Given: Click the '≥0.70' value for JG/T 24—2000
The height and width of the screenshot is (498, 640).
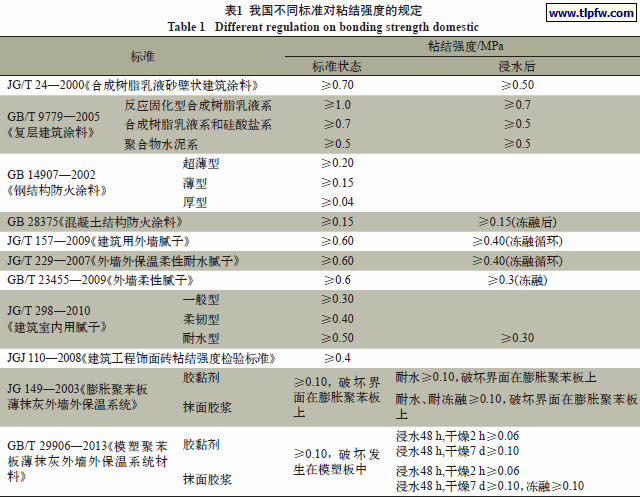Looking at the screenshot, I should point(337,85).
